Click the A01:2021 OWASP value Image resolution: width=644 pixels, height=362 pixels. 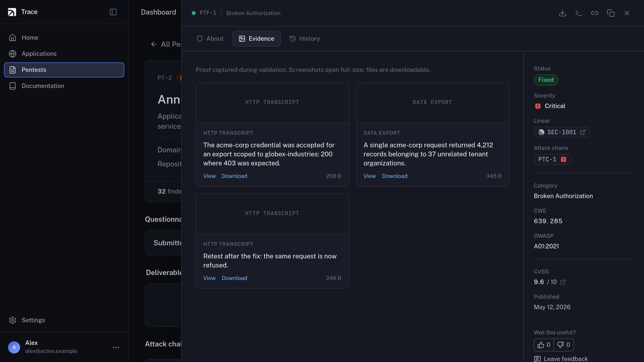pos(546,246)
